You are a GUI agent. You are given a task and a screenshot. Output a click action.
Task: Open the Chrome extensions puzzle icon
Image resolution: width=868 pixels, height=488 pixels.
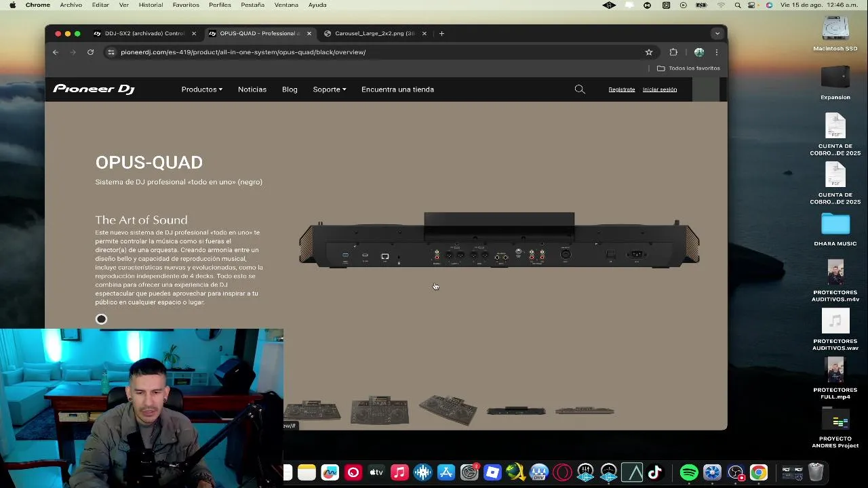pyautogui.click(x=673, y=52)
